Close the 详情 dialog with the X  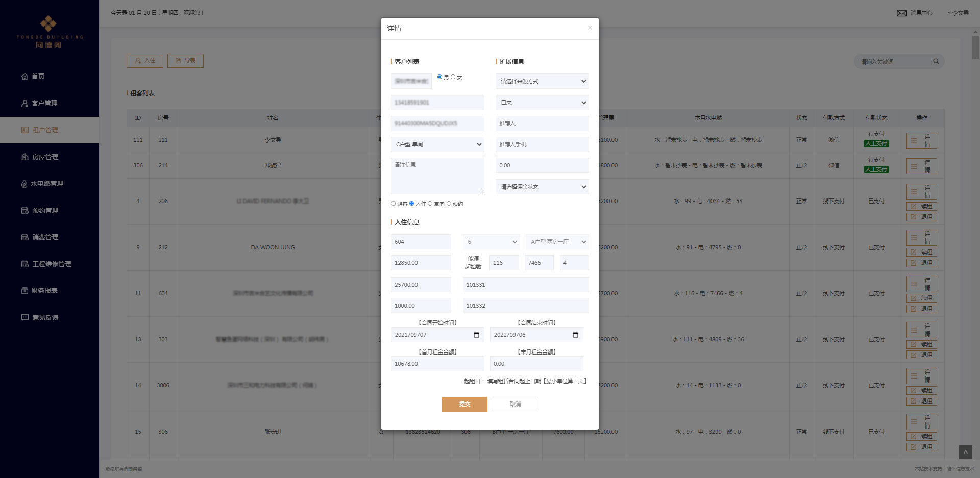tap(590, 28)
